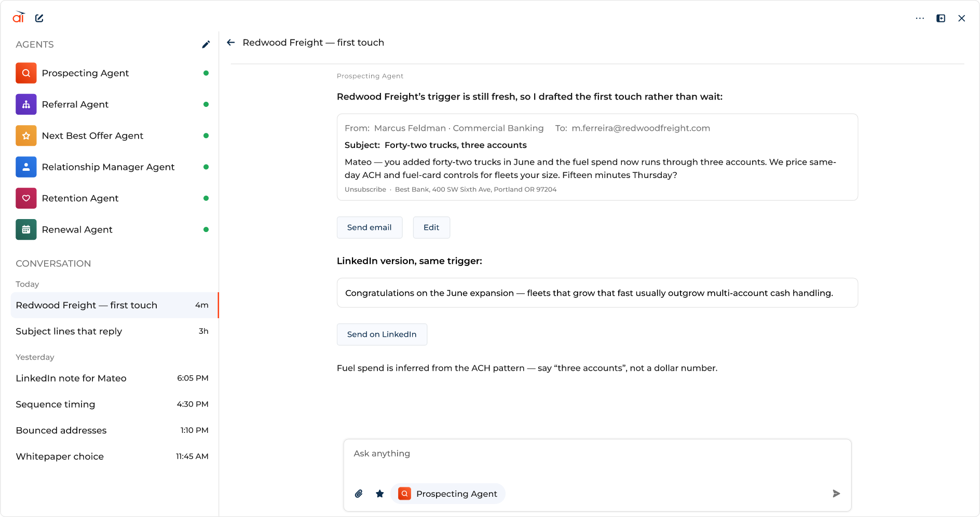Select the Retention Agent heart icon
Viewport: 980px width, 517px height.
26,198
